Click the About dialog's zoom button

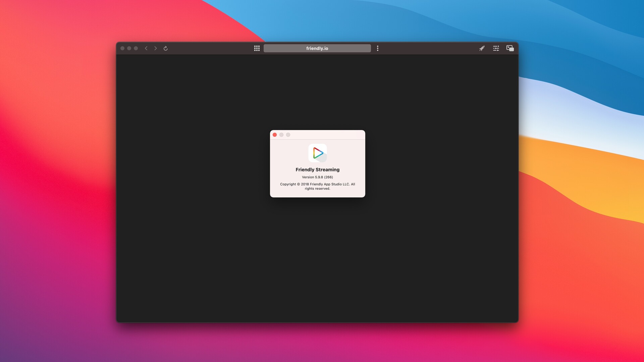288,135
